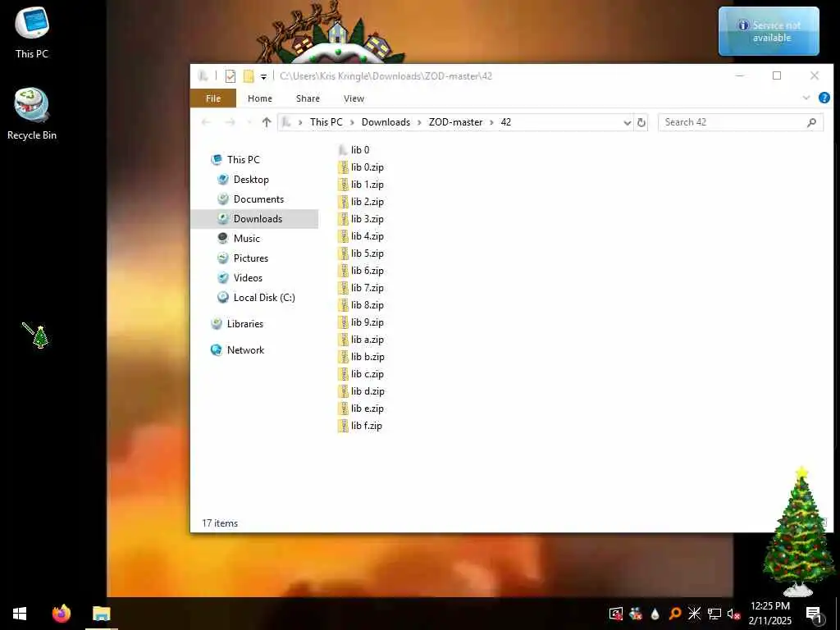Select file named lib 9.zip
Screen dimensions: 840x630
tap(361, 322)
